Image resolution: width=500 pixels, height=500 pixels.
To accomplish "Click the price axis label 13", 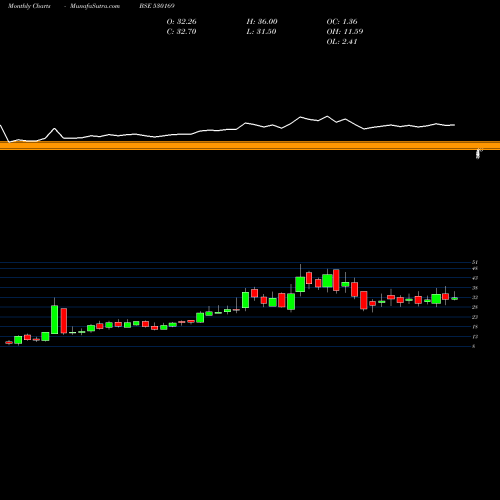I will [x=475, y=337].
